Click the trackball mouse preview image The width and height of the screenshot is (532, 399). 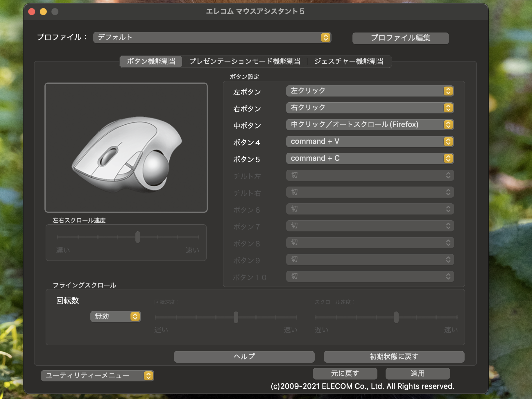126,148
